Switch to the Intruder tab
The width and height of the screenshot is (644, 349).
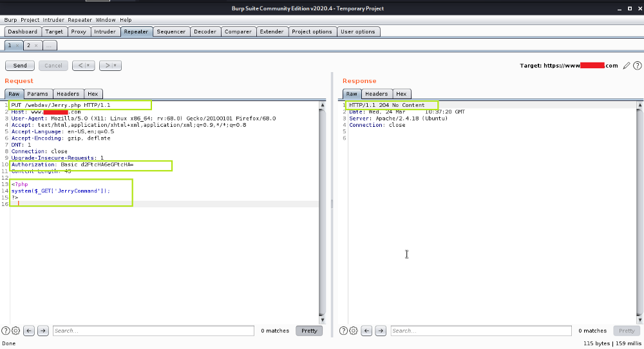click(105, 32)
